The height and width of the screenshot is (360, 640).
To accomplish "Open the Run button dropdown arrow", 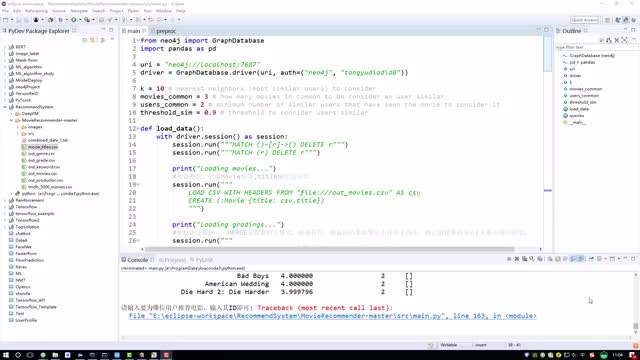I will tap(80, 20).
